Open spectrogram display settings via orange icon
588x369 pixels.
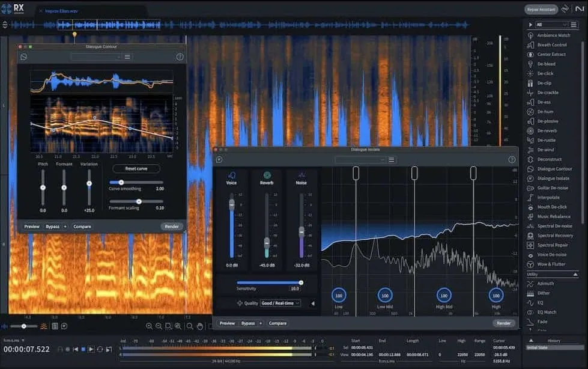coord(43,326)
